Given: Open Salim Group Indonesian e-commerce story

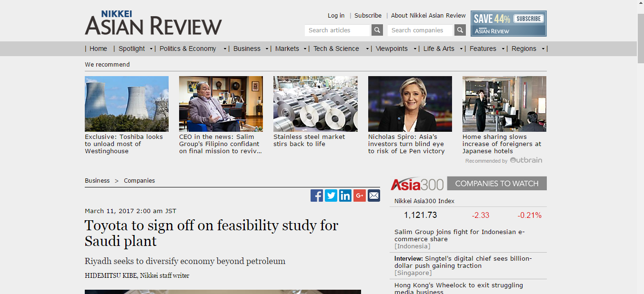Looking at the screenshot, I should pyautogui.click(x=459, y=235).
